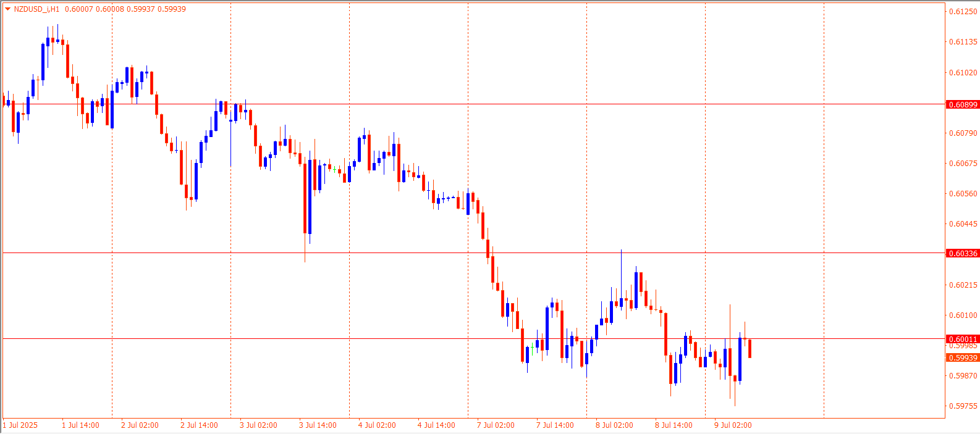Click the 3 Jul 02:00 time label
The width and height of the screenshot is (980, 434).
(258, 425)
